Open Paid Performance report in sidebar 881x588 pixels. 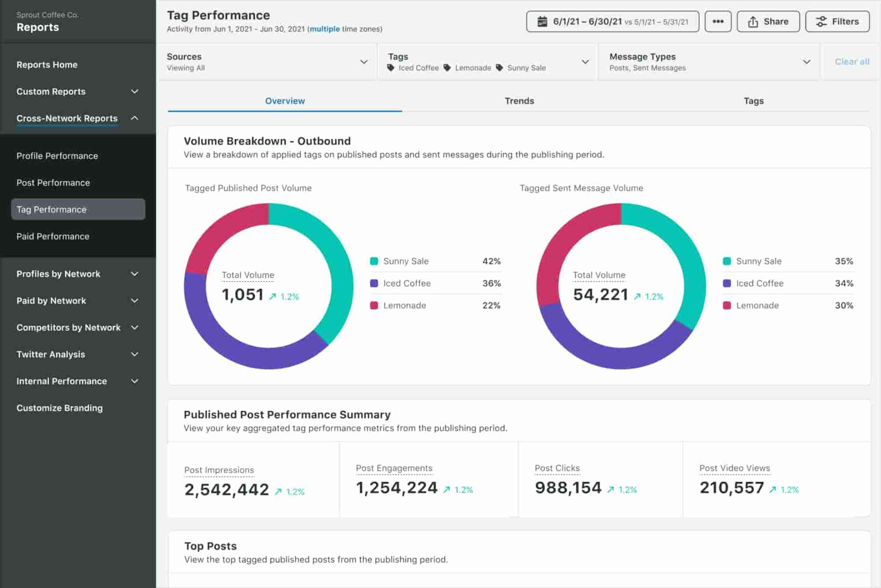[53, 237]
